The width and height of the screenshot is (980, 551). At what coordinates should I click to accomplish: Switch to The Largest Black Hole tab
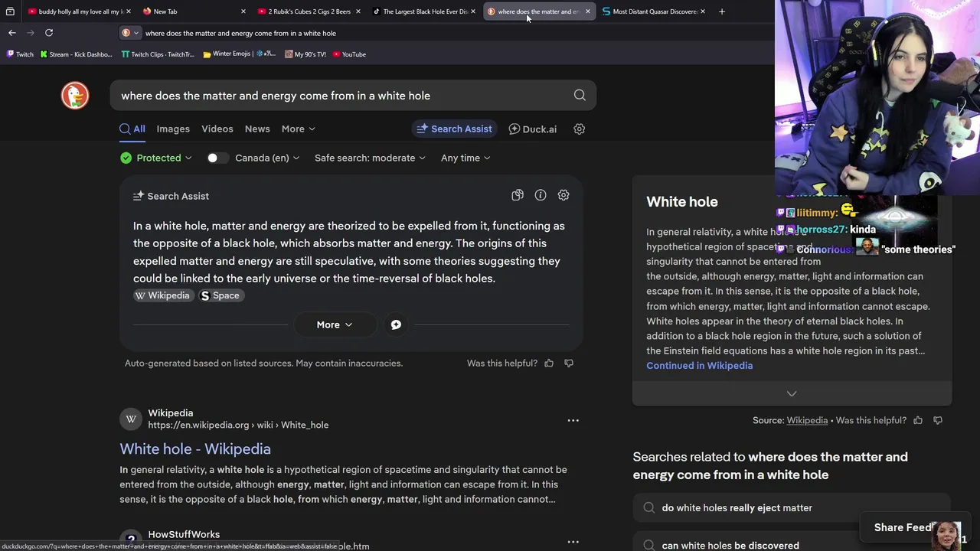click(423, 11)
